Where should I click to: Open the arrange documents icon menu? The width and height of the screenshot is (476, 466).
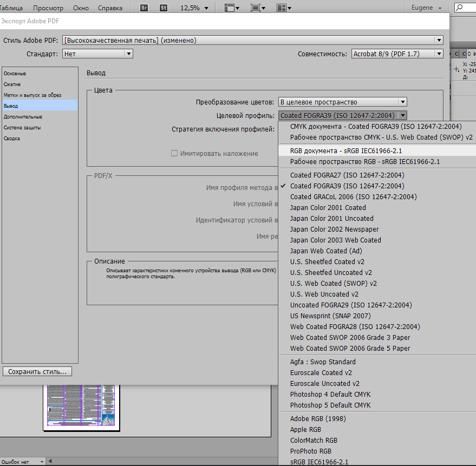pyautogui.click(x=284, y=8)
